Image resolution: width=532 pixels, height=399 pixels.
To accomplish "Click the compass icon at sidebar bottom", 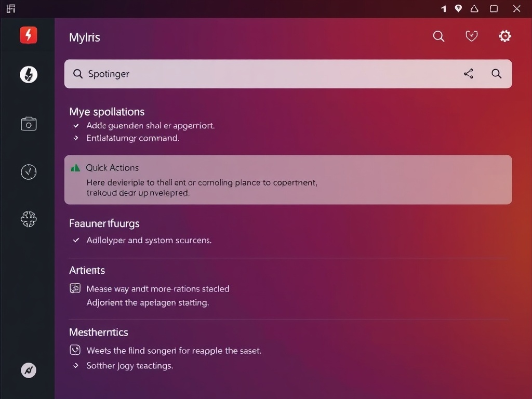I will (28, 370).
